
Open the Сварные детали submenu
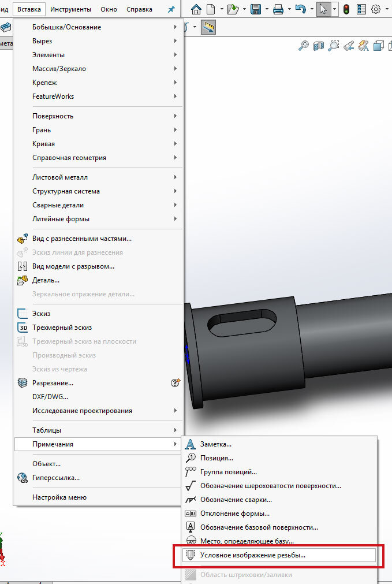point(98,205)
